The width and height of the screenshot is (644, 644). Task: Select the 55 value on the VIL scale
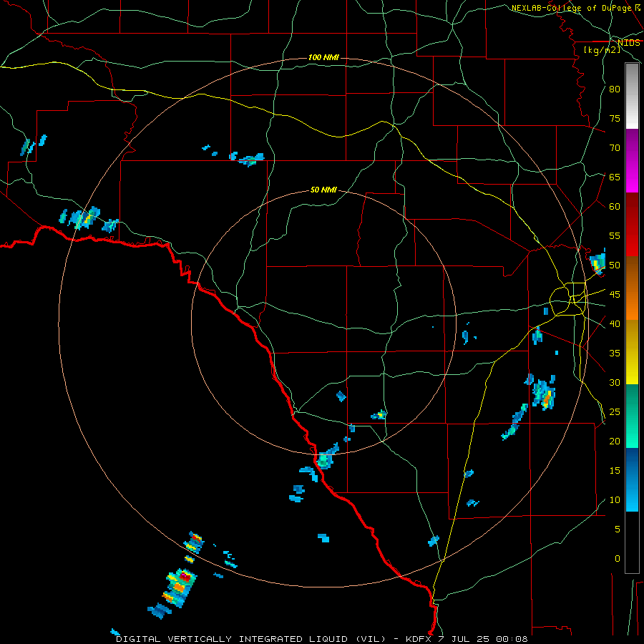(x=615, y=235)
